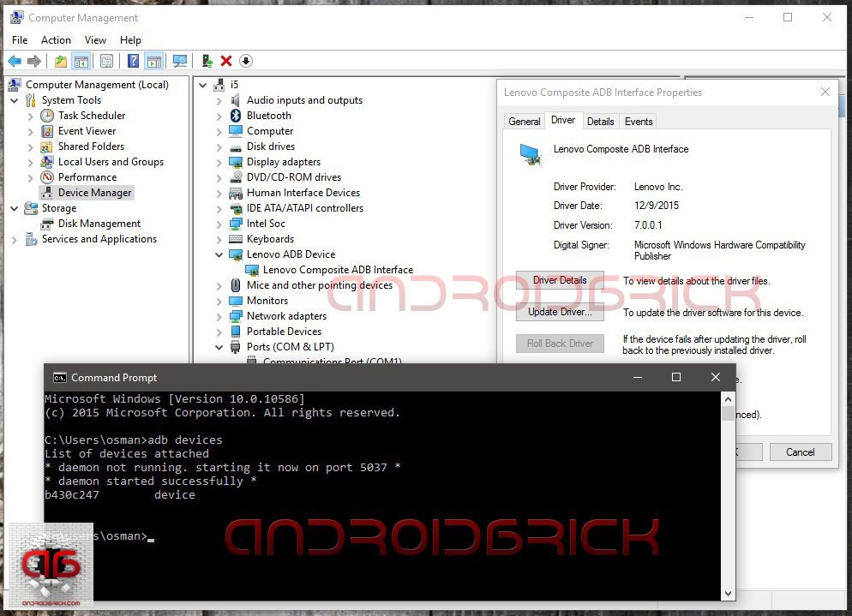Click Scan for hardware changes icon
Image resolution: width=852 pixels, height=616 pixels.
180,61
